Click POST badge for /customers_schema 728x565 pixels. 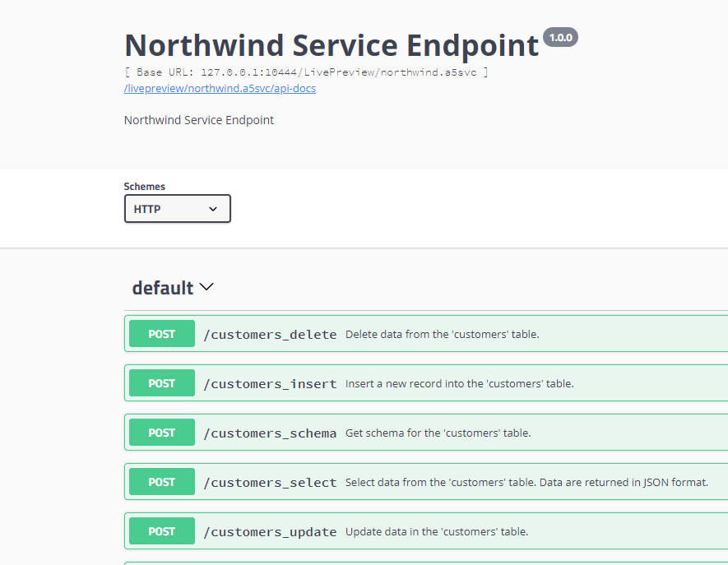[x=161, y=433]
